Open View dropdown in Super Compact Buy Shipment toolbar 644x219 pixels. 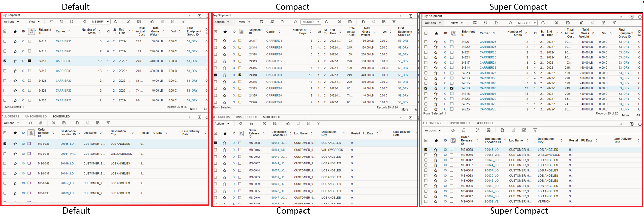(457, 23)
